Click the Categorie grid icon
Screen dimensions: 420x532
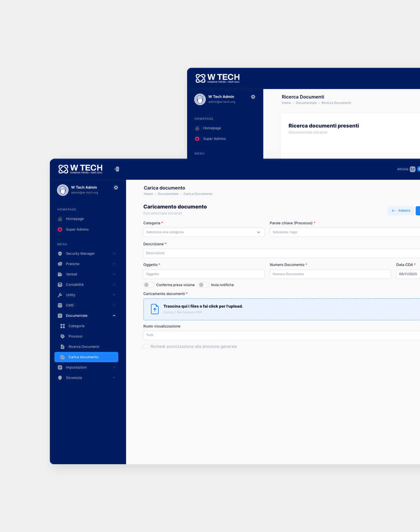pos(63,326)
